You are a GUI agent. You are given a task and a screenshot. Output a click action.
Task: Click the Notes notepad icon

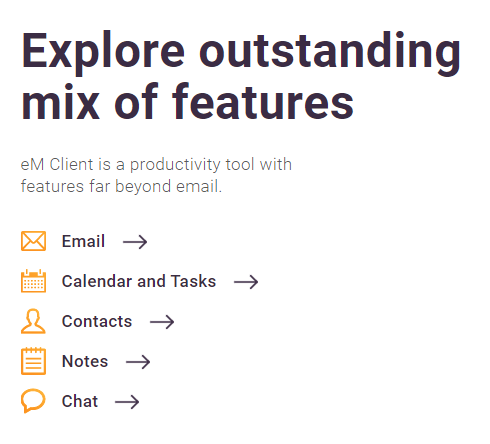[33, 361]
